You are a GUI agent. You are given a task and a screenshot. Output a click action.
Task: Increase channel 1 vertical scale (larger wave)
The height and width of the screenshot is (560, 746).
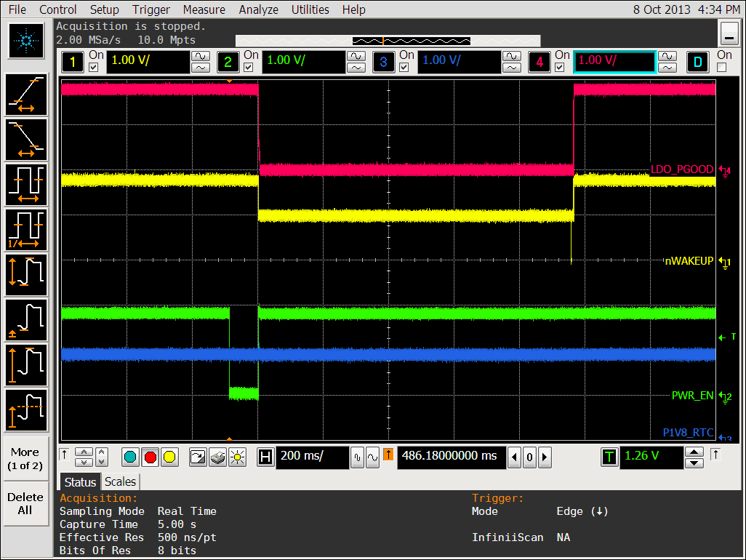pos(200,56)
